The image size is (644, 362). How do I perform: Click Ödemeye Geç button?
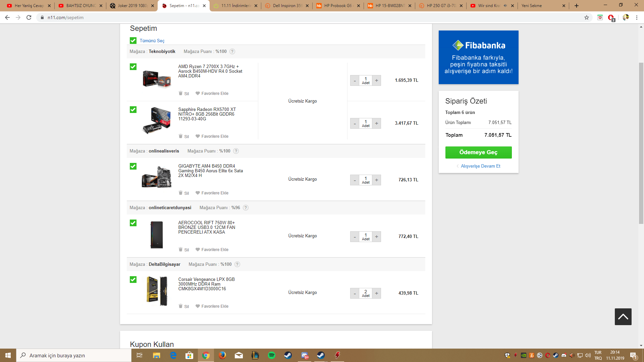pyautogui.click(x=478, y=153)
